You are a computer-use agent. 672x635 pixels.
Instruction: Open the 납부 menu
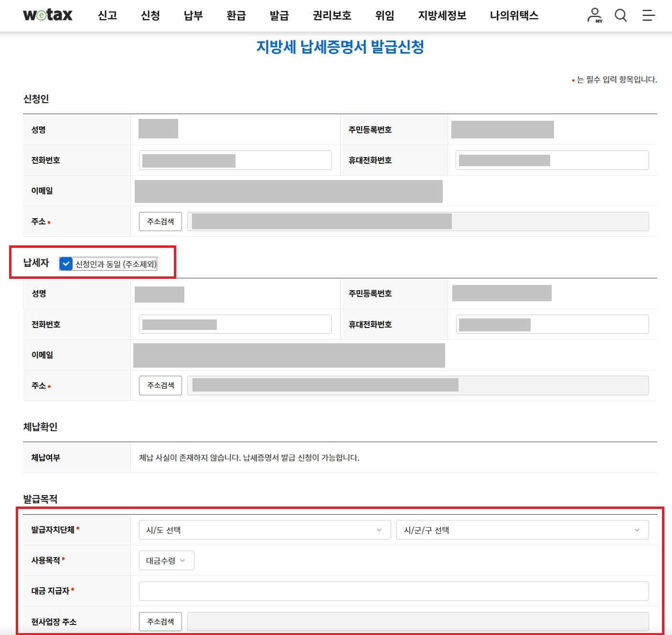click(193, 15)
